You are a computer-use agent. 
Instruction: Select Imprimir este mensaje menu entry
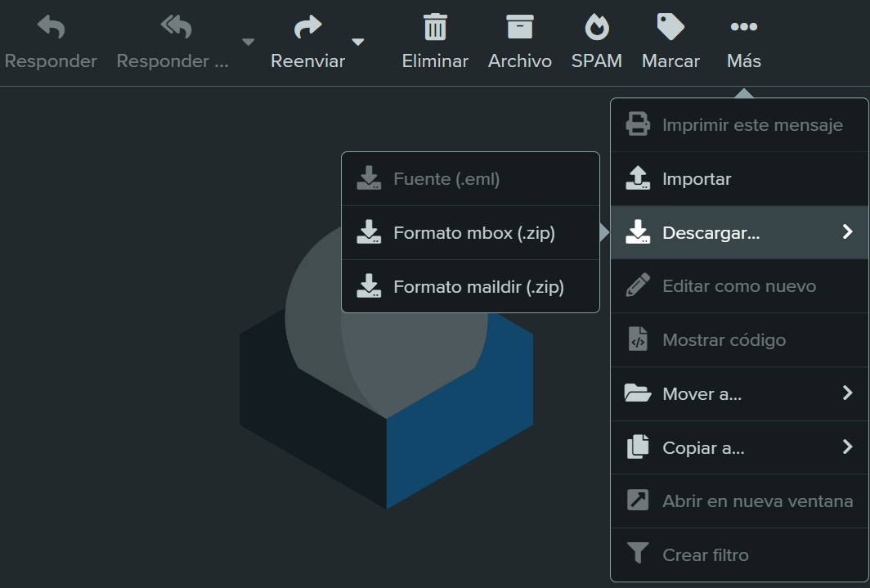[x=740, y=125]
